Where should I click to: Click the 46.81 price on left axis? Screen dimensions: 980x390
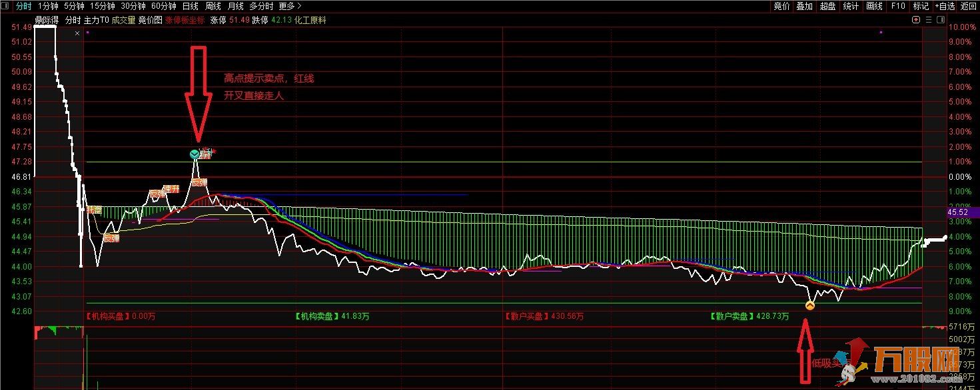point(22,176)
